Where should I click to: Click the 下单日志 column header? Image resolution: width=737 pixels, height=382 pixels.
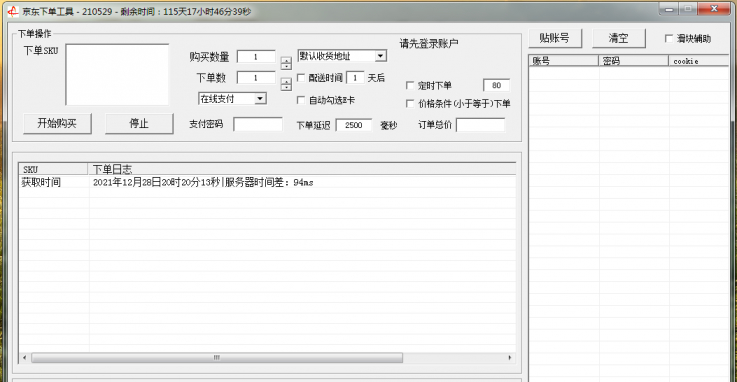(x=302, y=169)
